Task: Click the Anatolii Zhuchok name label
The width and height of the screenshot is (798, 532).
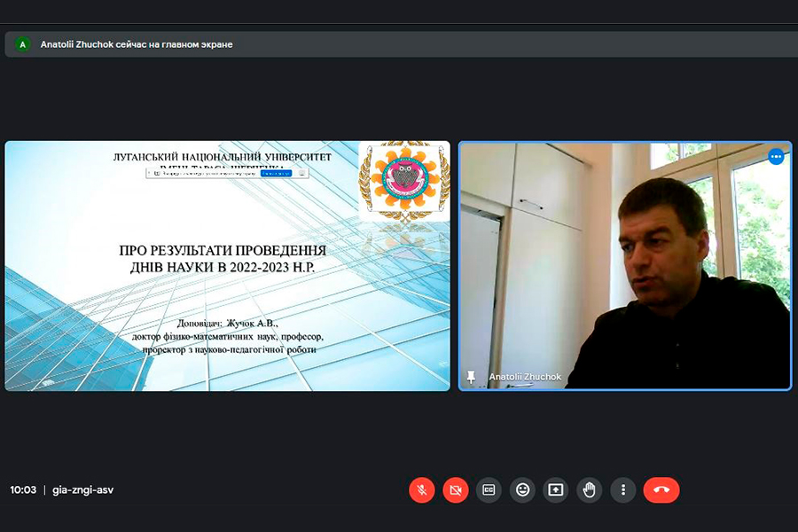Action: [525, 377]
